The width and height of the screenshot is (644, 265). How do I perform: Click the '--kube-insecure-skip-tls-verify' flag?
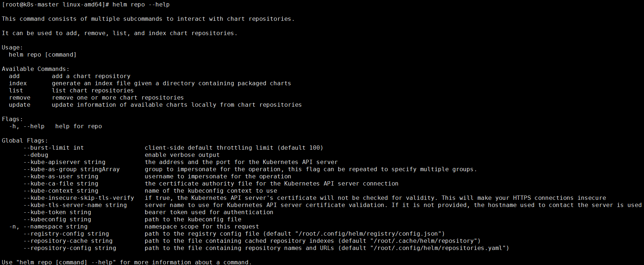pyautogui.click(x=79, y=198)
